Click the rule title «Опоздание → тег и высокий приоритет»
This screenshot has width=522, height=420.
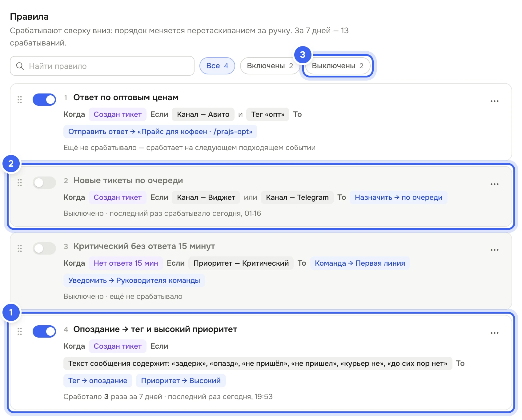pos(155,329)
